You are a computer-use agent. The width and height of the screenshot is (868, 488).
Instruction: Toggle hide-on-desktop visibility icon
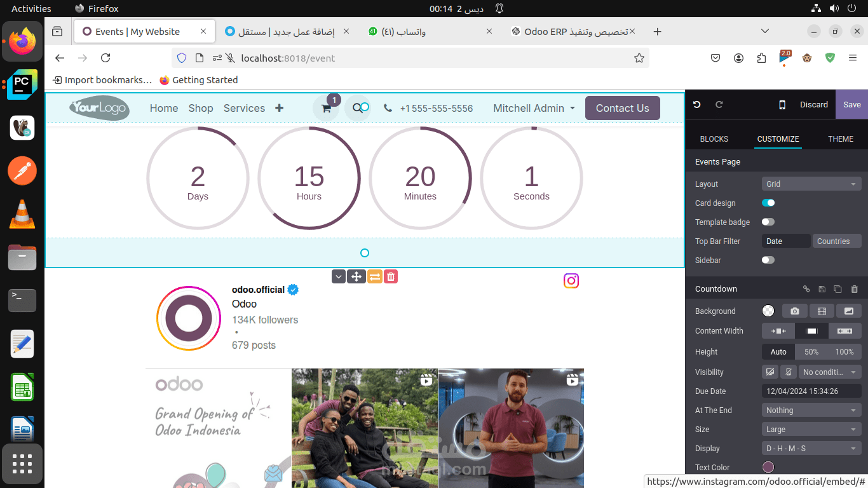click(771, 372)
